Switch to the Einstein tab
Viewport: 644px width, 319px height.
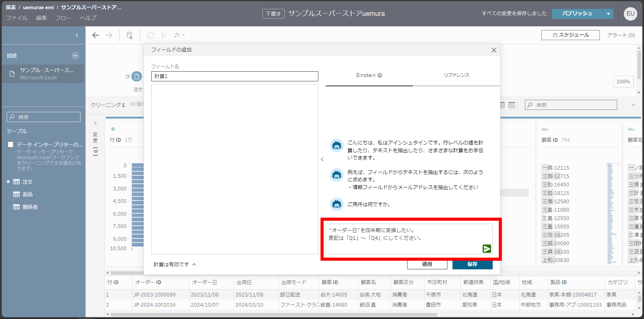pos(369,76)
